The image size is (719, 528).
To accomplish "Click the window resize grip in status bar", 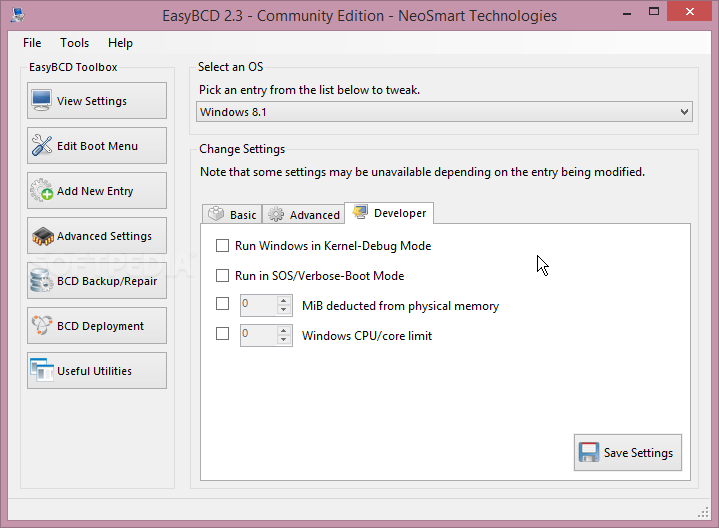I will 703,512.
